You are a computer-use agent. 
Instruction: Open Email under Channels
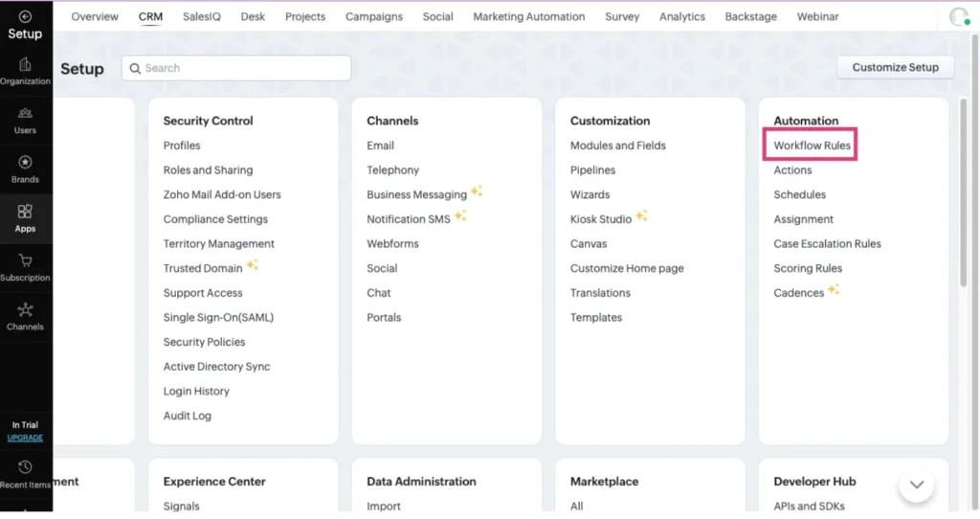point(380,146)
